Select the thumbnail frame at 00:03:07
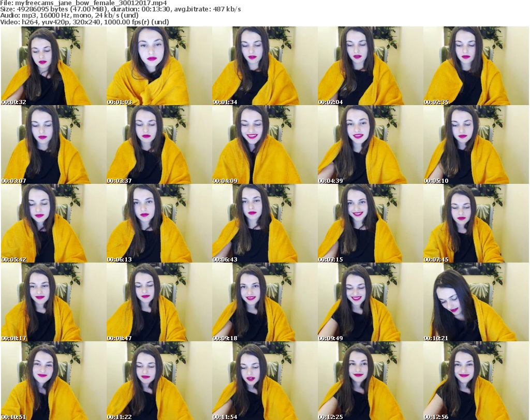Screen dimensions: 530x420 pos(53,144)
